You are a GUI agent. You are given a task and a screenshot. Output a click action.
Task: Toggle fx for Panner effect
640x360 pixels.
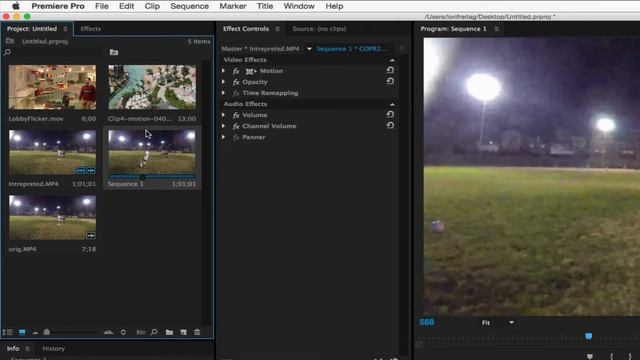pos(236,137)
